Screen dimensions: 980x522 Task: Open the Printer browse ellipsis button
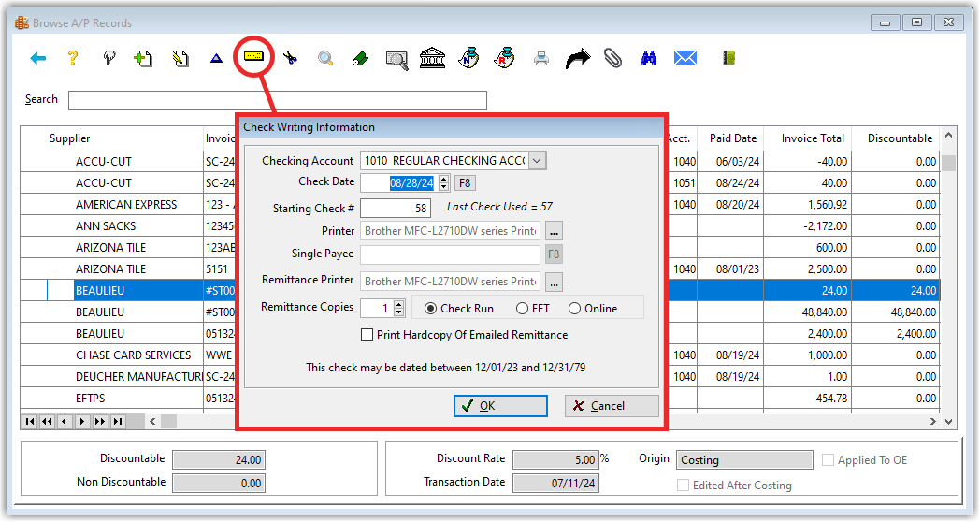pos(554,231)
